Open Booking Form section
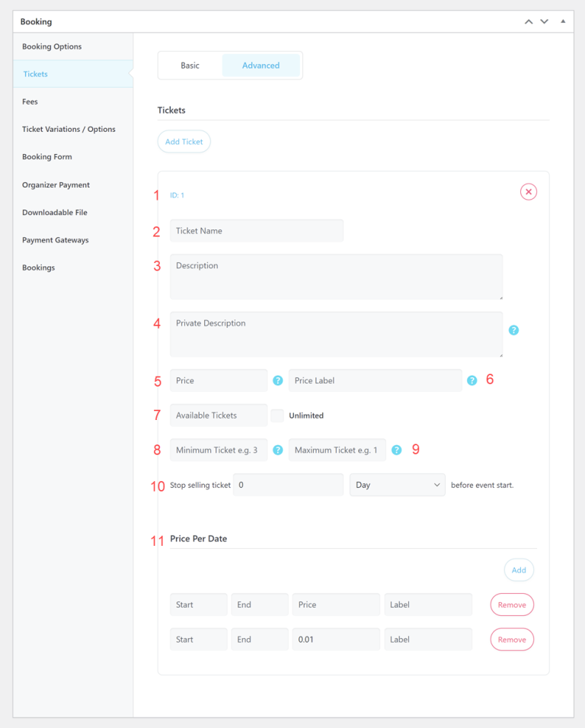 click(x=73, y=157)
